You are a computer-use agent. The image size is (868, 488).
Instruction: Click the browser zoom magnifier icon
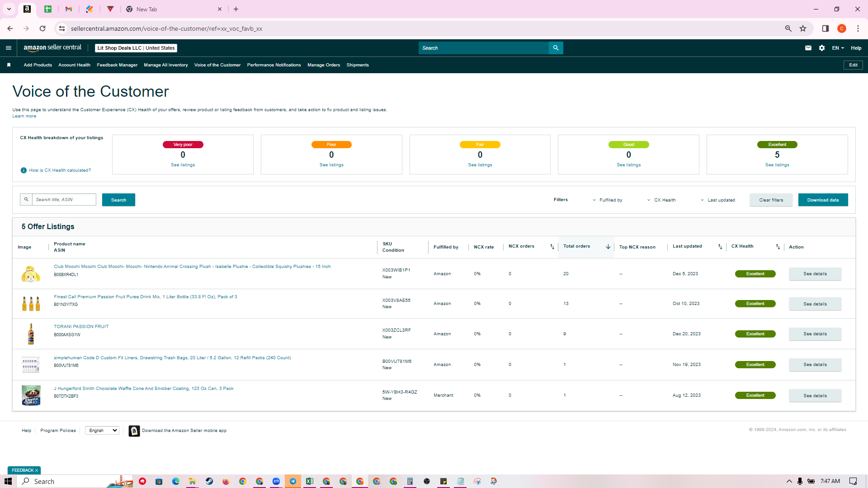(x=788, y=28)
